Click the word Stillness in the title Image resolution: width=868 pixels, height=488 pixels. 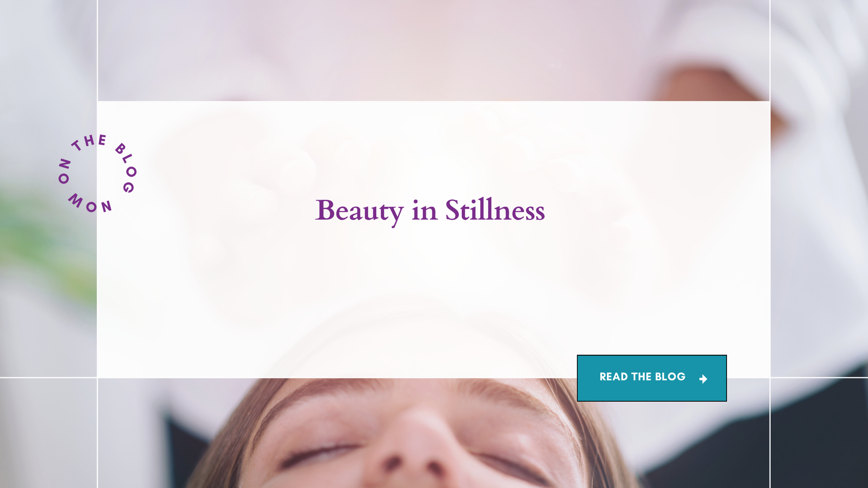tap(495, 210)
